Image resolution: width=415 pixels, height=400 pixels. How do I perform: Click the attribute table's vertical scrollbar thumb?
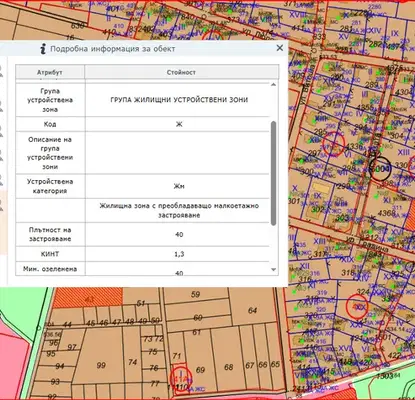click(x=274, y=173)
